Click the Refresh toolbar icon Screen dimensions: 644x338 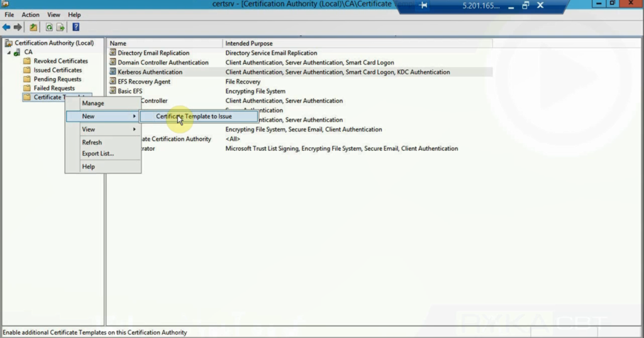(x=49, y=28)
